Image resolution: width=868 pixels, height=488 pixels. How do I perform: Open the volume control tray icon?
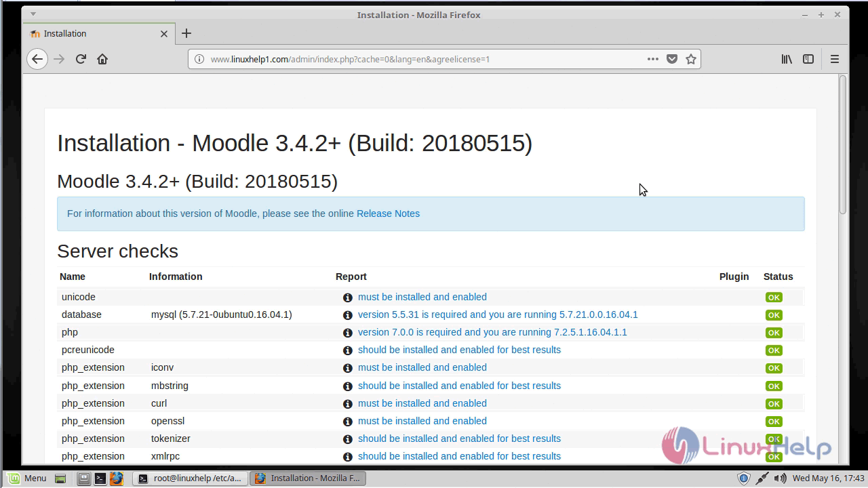780,478
